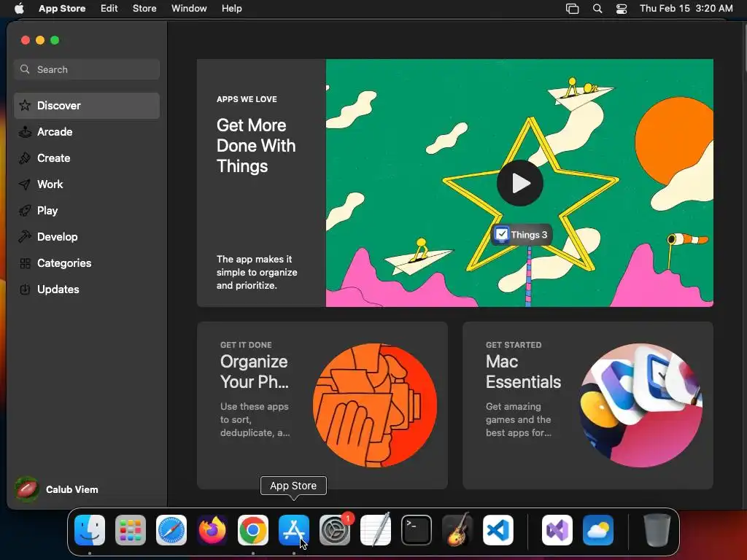Click the window scrollbar thumb
Viewport: 747px width, 560px height.
coord(744,49)
